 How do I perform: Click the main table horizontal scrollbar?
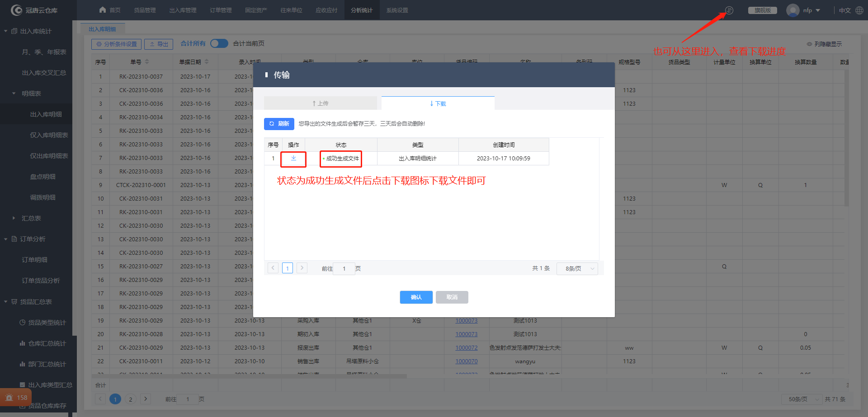(x=249, y=376)
